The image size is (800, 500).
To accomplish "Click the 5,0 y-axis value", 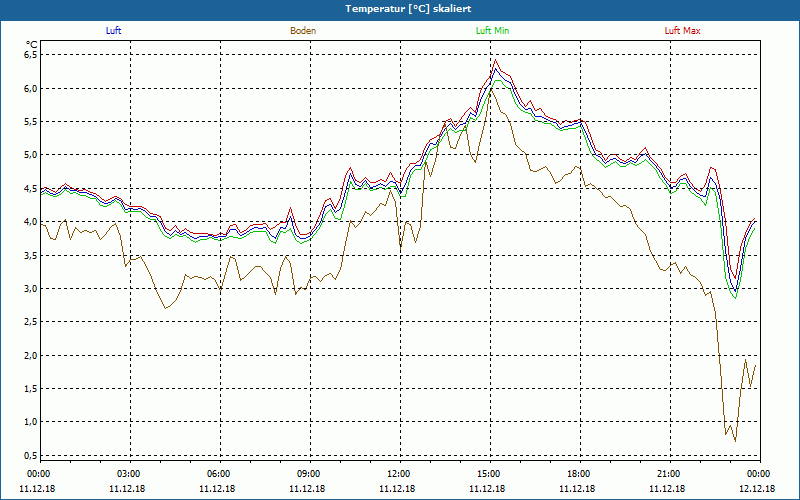I will pos(30,155).
